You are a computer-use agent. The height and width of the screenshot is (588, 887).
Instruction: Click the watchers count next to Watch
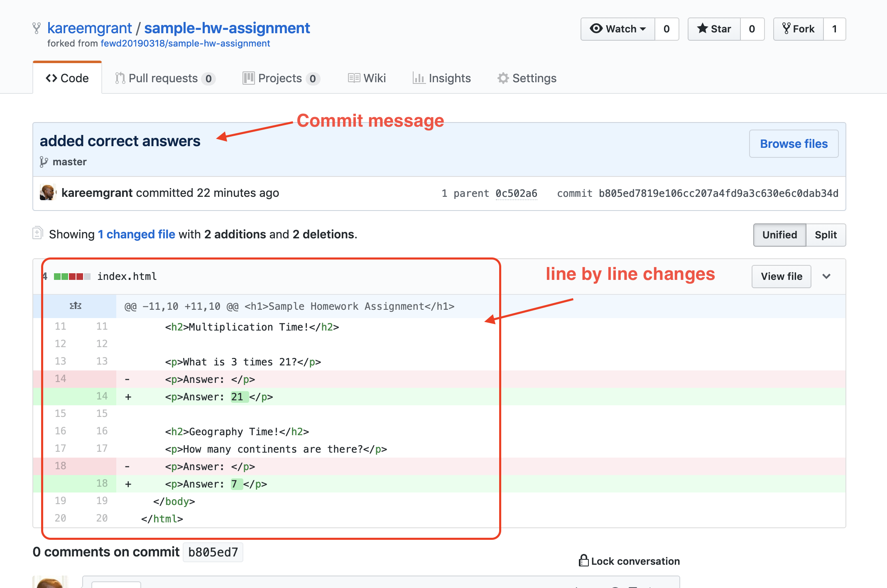click(x=666, y=29)
